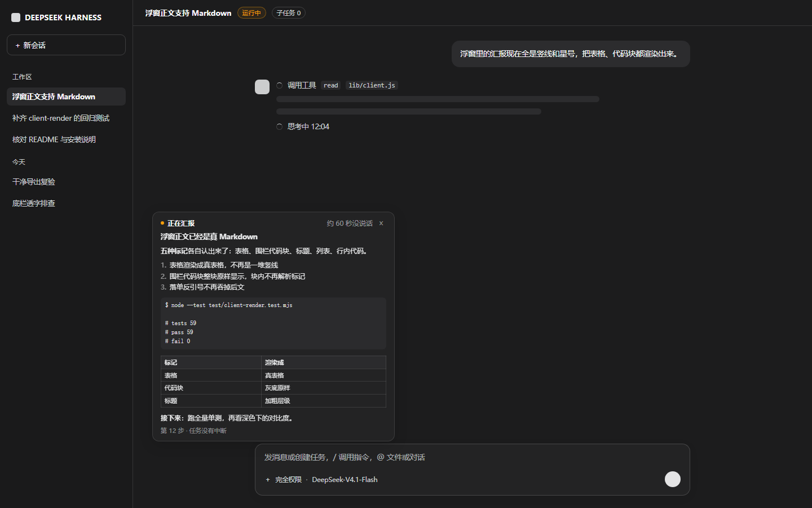
Task: Click the 调用工具 spinner icon
Action: [279, 85]
